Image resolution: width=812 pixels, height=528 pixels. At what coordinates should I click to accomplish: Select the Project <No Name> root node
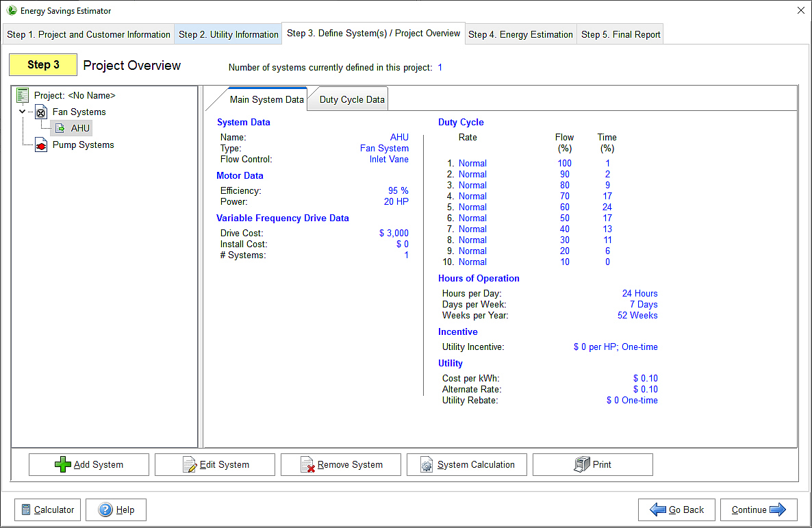pyautogui.click(x=75, y=96)
